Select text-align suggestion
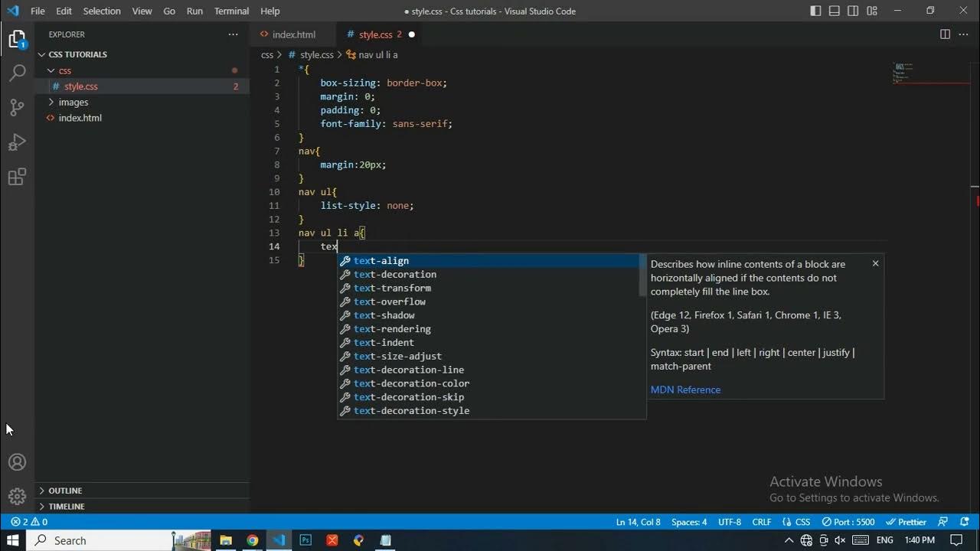 pos(490,261)
